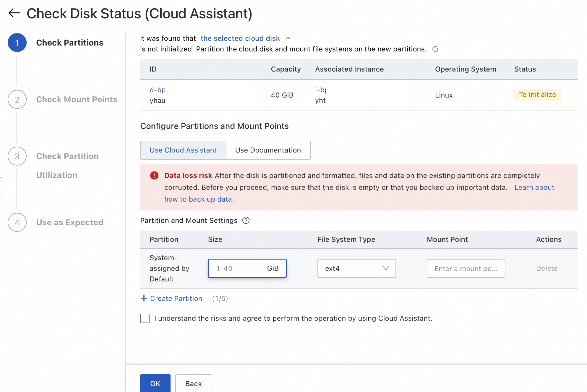Click the Back button
This screenshot has height=392, width=587.
coord(194,383)
